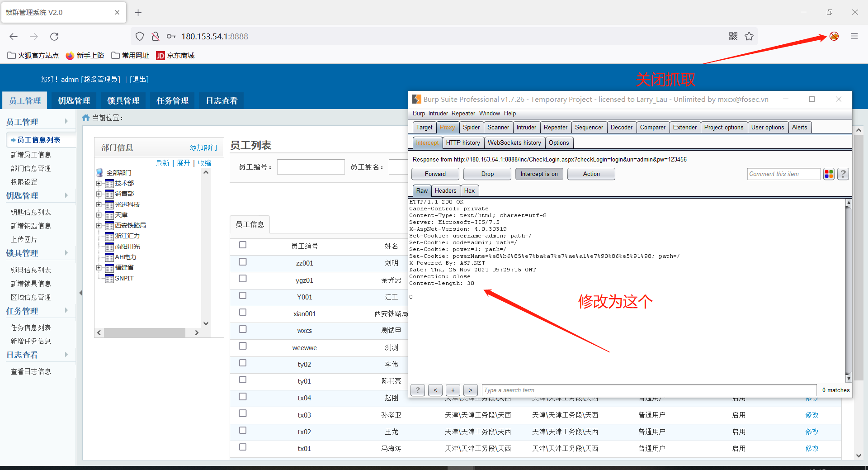868x470 pixels.
Task: Check the box for employee weewwe
Action: [243, 346]
